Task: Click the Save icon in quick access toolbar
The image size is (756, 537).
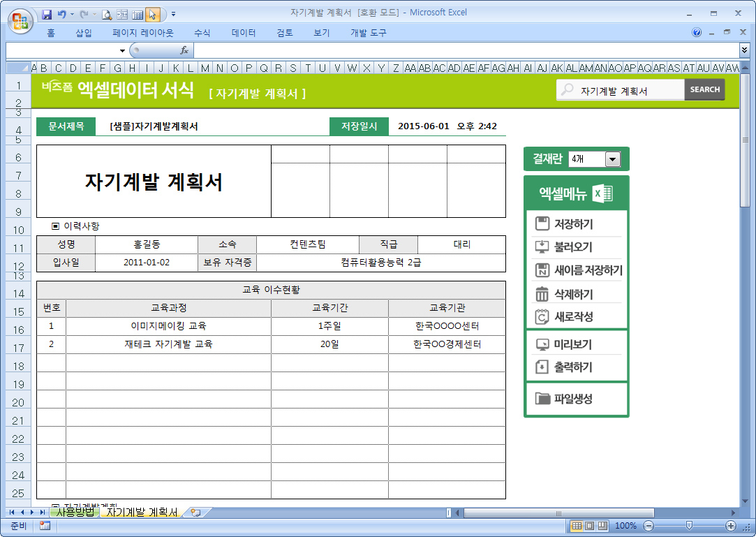Action: 47,14
